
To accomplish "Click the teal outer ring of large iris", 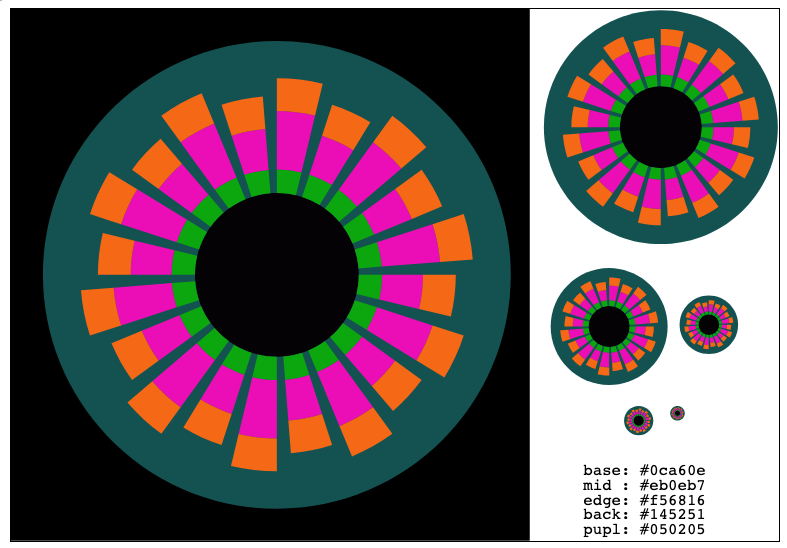I will pyautogui.click(x=277, y=60).
